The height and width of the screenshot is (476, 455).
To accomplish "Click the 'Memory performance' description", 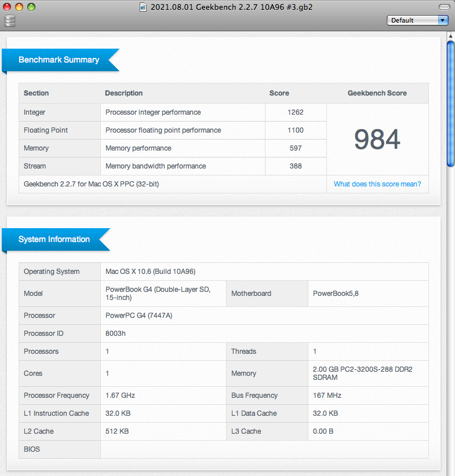I will pos(139,148).
